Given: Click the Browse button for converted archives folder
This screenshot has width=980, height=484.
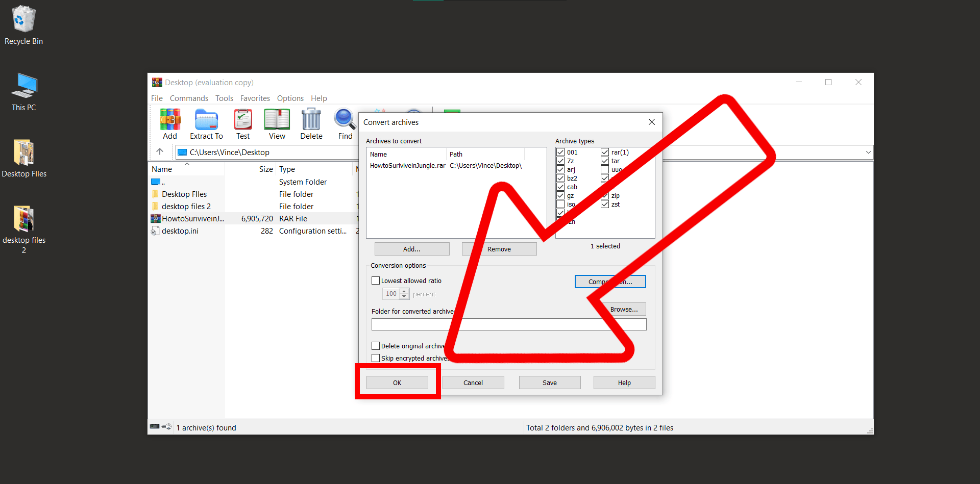Looking at the screenshot, I should [x=624, y=309].
